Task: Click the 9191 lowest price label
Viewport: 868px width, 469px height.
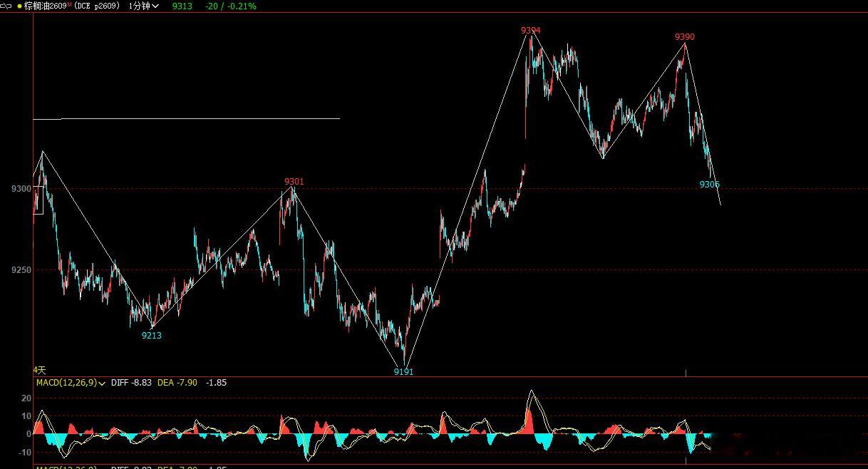Action: pos(403,371)
